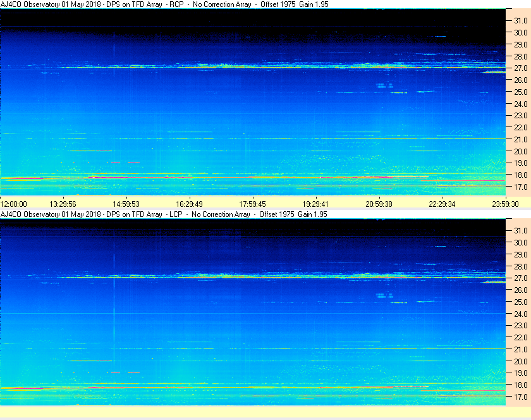Pick the 13:29:56 time axis label
The image size is (531, 420).
pos(63,204)
